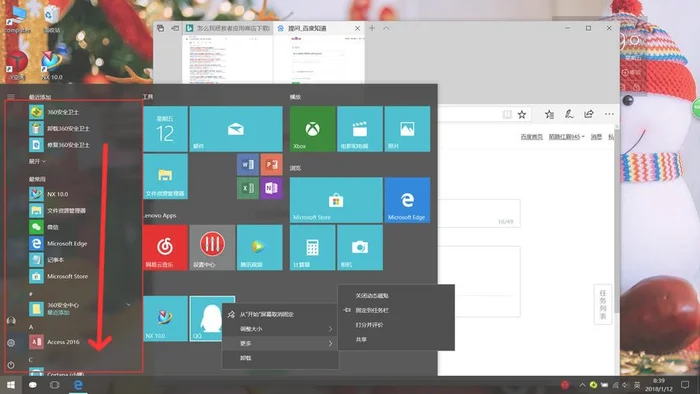The height and width of the screenshot is (394, 700).
Task: Open Access 2016 from the app list
Action: click(63, 342)
